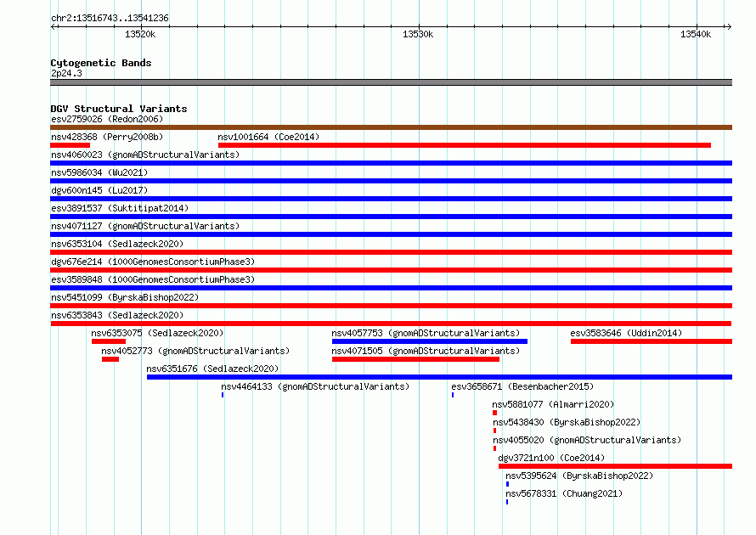Screen dimensions: 756x535
Task: Open esv3658671 (Besenbacher2015) label
Action: [x=522, y=386]
